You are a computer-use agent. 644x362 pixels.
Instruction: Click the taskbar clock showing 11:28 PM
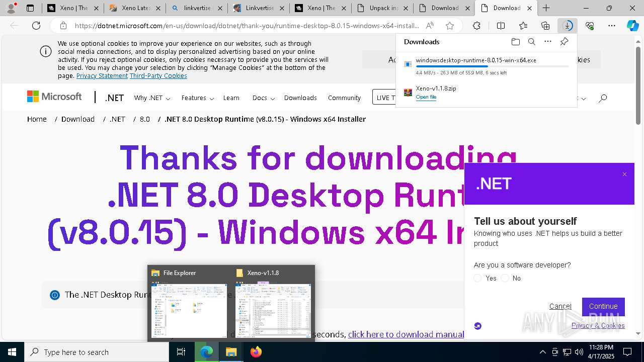point(600,352)
